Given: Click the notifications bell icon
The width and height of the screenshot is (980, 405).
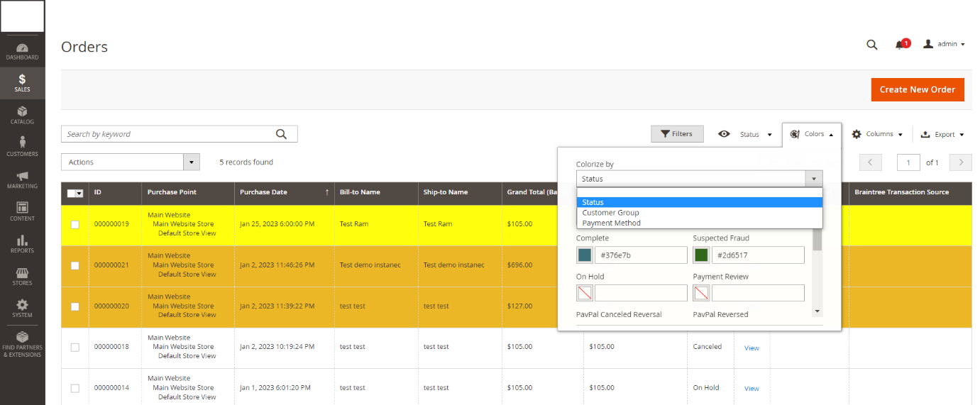Looking at the screenshot, I should [900, 45].
